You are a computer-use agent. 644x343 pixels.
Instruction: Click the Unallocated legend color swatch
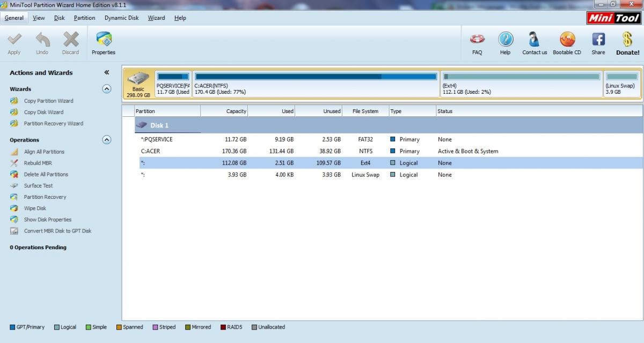pos(254,327)
